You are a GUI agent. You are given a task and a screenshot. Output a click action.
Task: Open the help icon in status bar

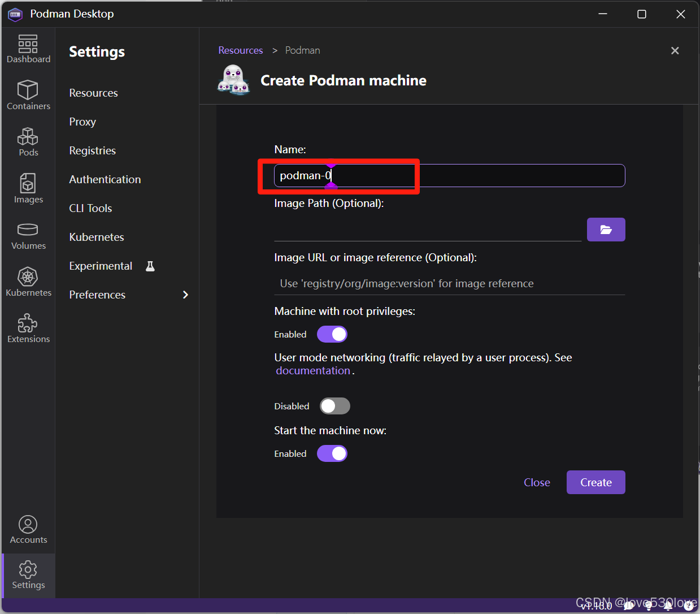[x=688, y=606]
